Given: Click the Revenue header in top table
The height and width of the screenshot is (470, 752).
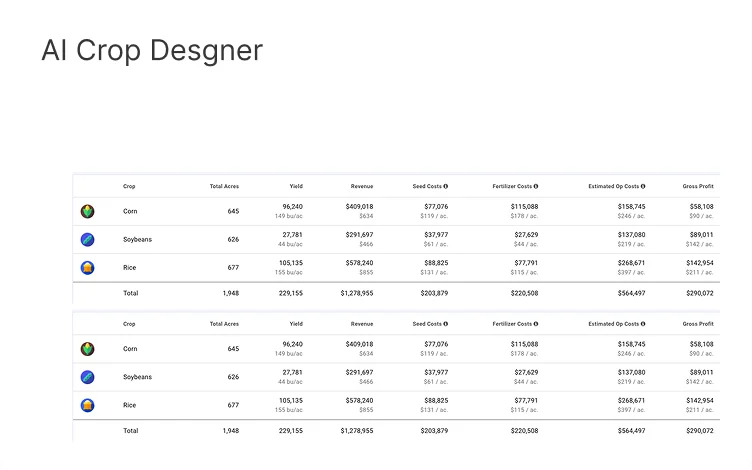Looking at the screenshot, I should (362, 186).
